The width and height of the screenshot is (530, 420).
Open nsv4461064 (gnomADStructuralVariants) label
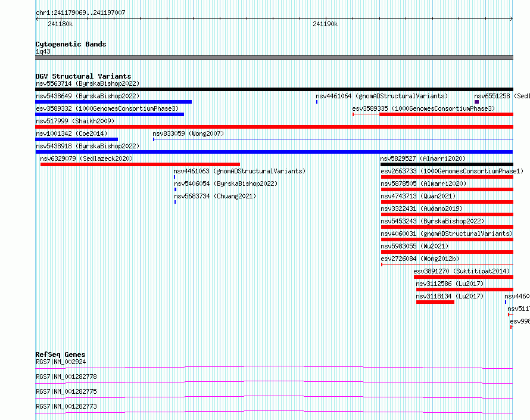pyautogui.click(x=382, y=96)
